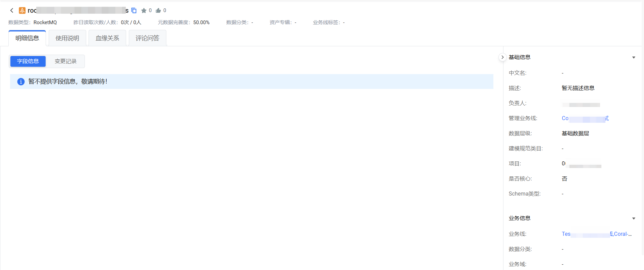The image size is (644, 270).
Task: Click the 建模规范类目 label
Action: [x=526, y=149]
